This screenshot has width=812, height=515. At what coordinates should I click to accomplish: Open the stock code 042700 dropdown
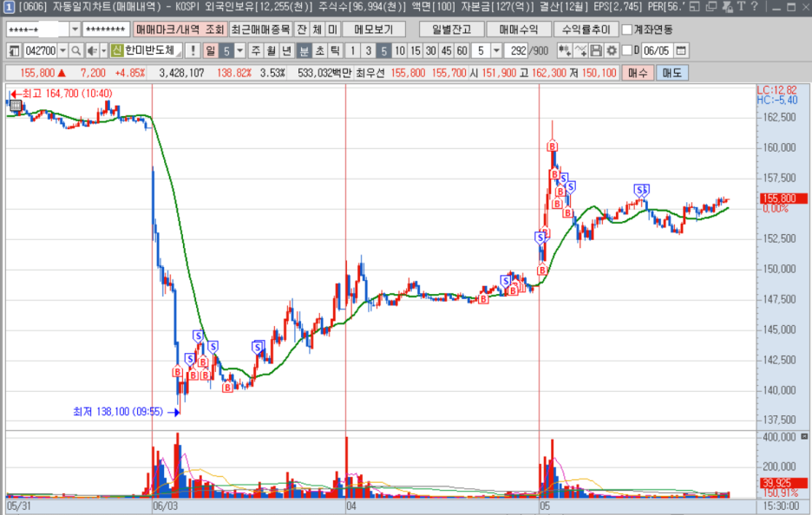click(x=62, y=50)
